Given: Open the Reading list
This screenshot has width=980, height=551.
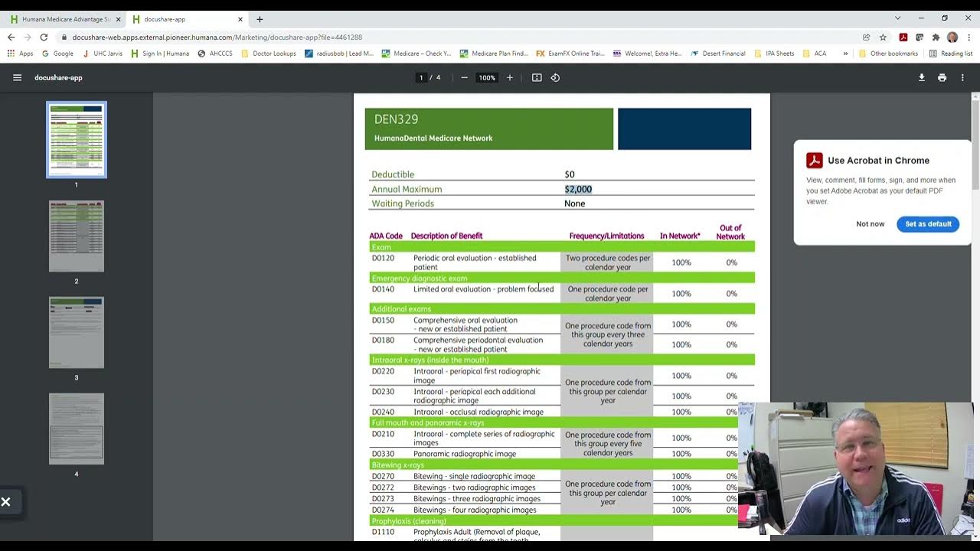Looking at the screenshot, I should [951, 54].
